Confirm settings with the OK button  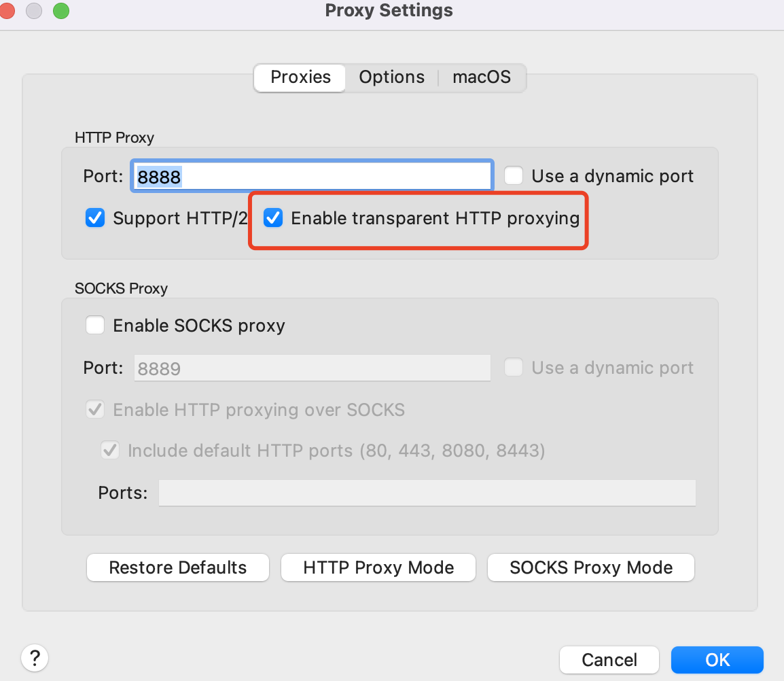717,659
